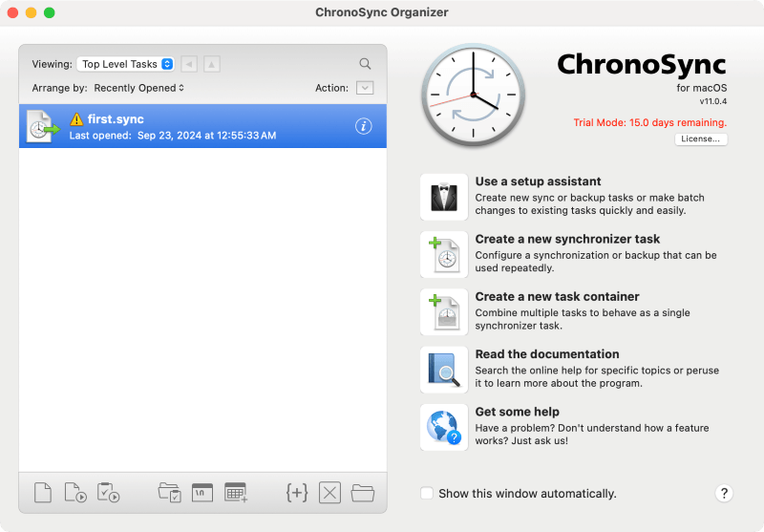Open the log window icon
This screenshot has height=532, width=764.
coord(202,493)
